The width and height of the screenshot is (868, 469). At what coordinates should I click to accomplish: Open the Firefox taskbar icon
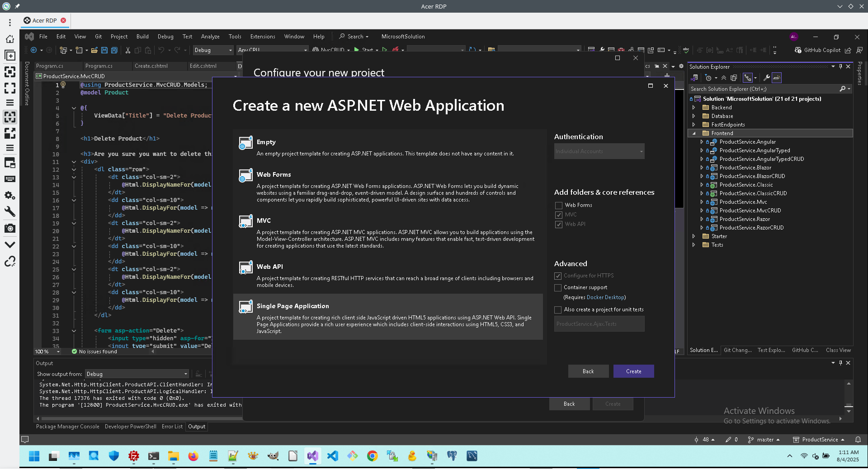pyautogui.click(x=193, y=456)
